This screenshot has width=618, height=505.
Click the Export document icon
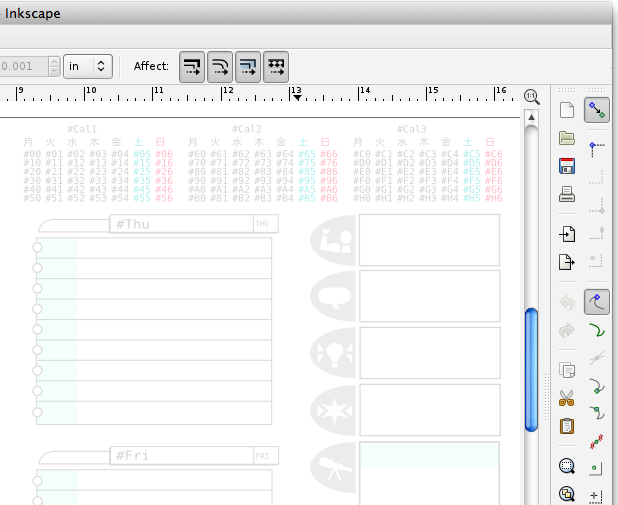pyautogui.click(x=567, y=262)
